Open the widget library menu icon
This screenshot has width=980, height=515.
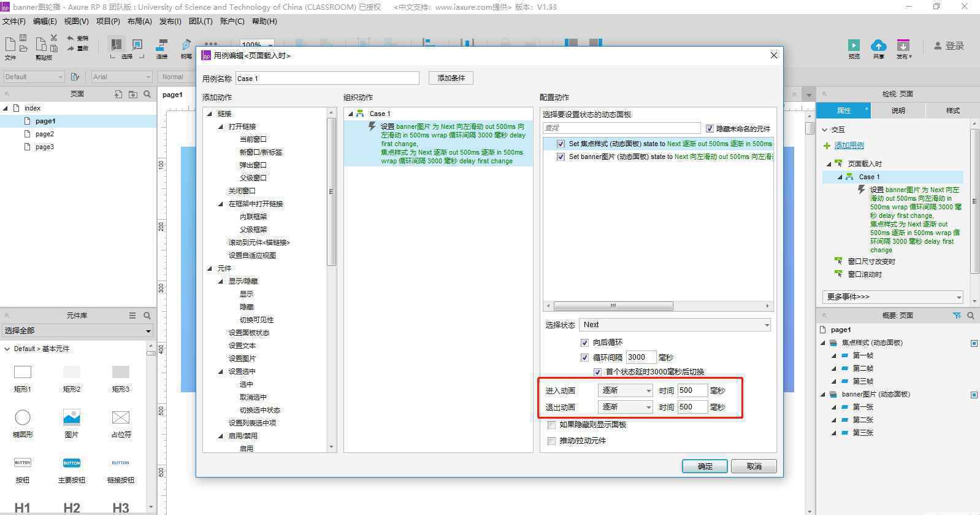[x=132, y=316]
